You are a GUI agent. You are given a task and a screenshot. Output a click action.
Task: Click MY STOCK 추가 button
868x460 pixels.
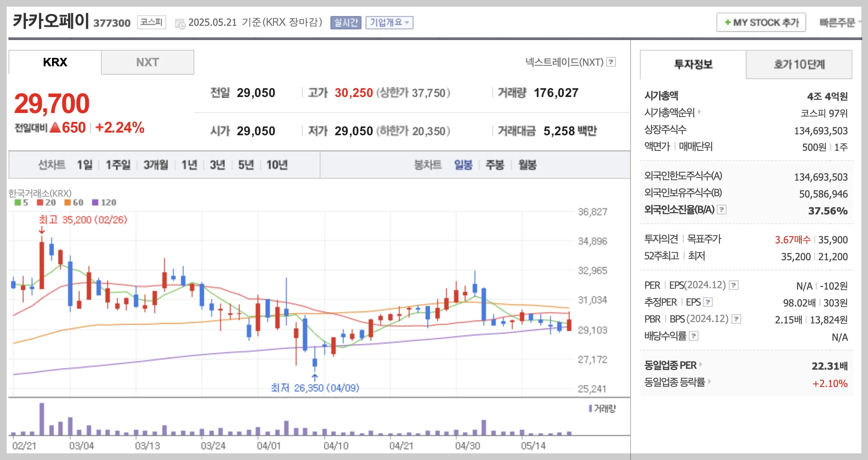click(x=761, y=22)
